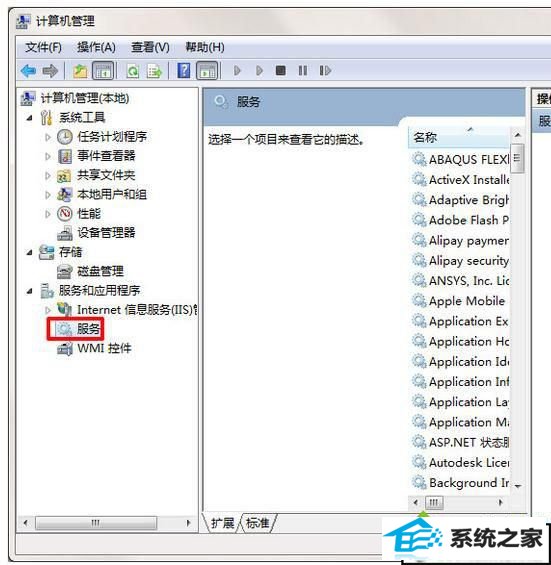Click the Forward arrow toolbar icon
Image resolution: width=551 pixels, height=565 pixels.
coord(50,71)
